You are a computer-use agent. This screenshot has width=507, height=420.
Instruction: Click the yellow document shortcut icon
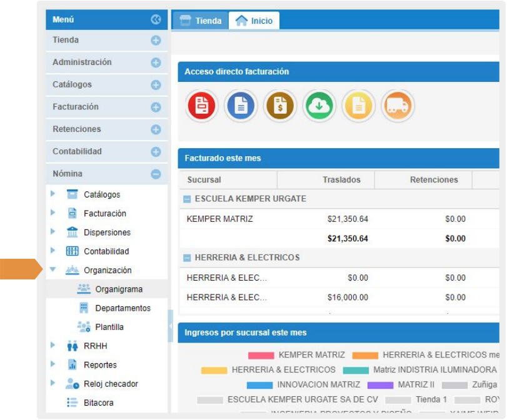point(359,106)
